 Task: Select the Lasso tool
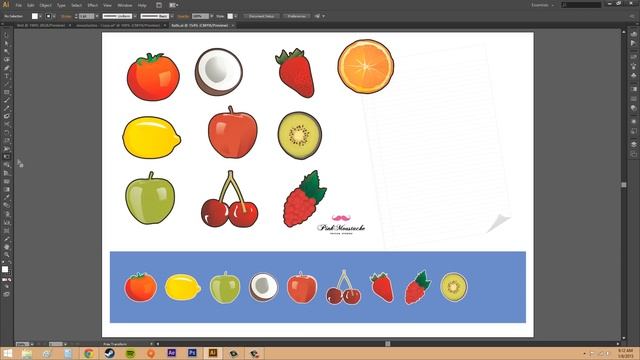6,60
